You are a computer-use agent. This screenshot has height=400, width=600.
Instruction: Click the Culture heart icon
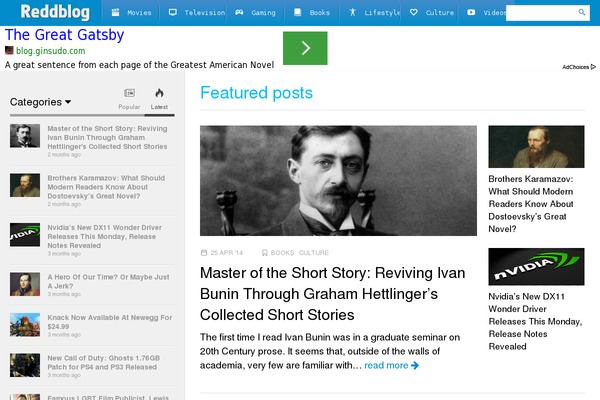click(x=414, y=12)
